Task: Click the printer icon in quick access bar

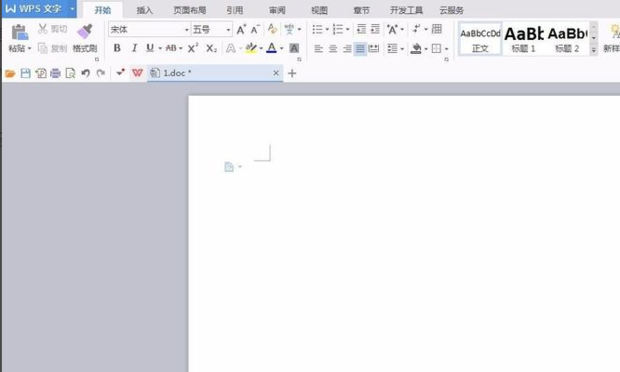Action: [55, 73]
